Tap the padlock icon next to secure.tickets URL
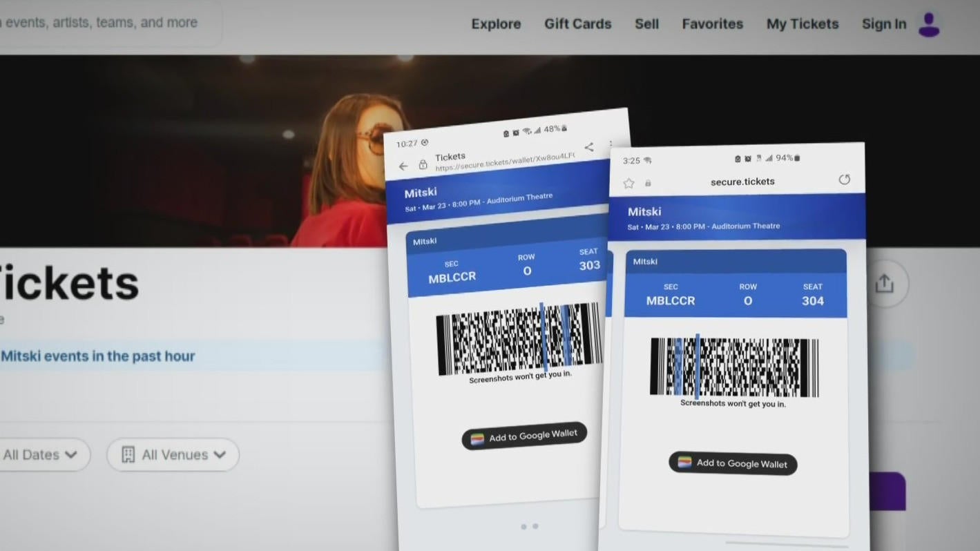The height and width of the screenshot is (551, 980). click(648, 182)
